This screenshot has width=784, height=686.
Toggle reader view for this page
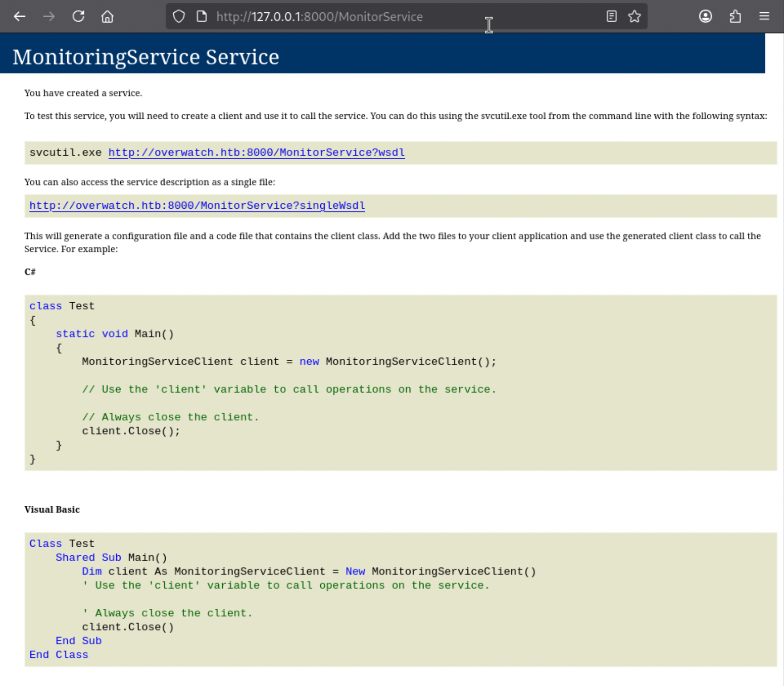coord(611,17)
